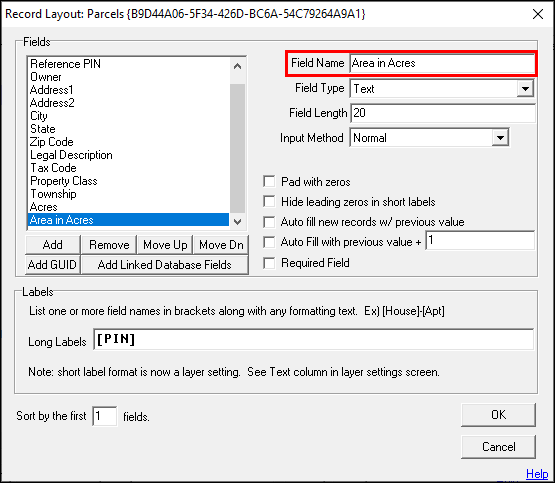Viewport: 555px width, 483px height.
Task: Click Move Dn button
Action: [221, 245]
